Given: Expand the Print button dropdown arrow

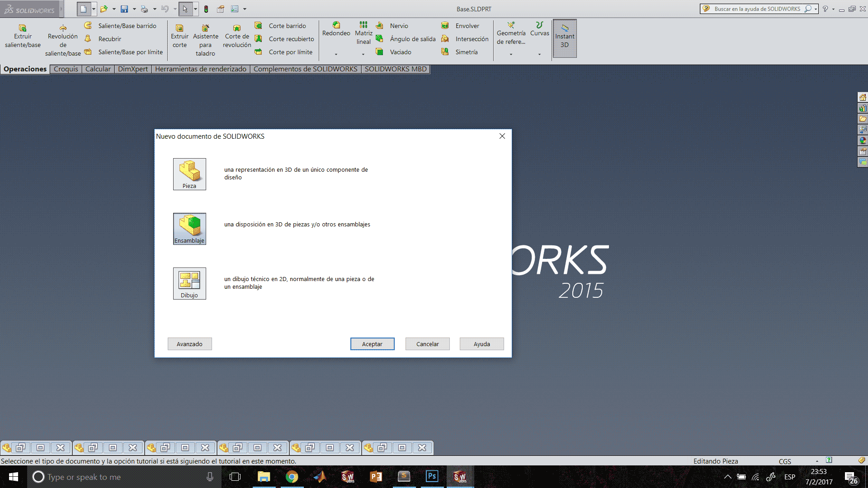Looking at the screenshot, I should click(x=155, y=9).
